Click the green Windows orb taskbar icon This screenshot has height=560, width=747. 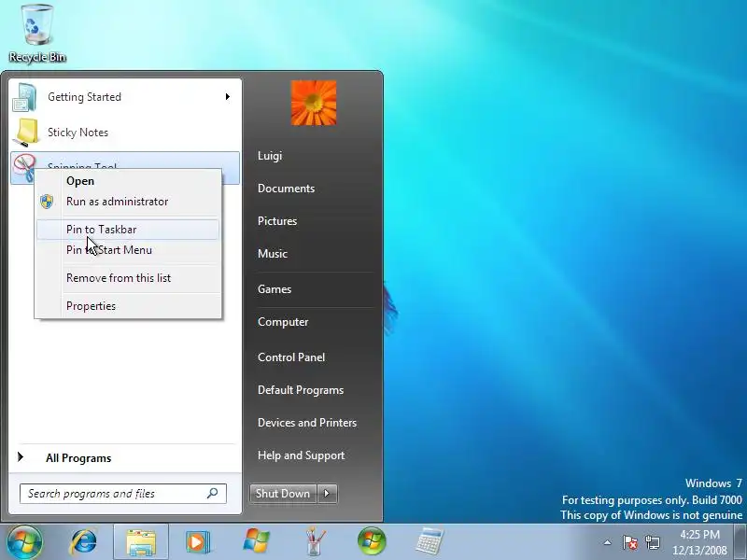(x=372, y=541)
